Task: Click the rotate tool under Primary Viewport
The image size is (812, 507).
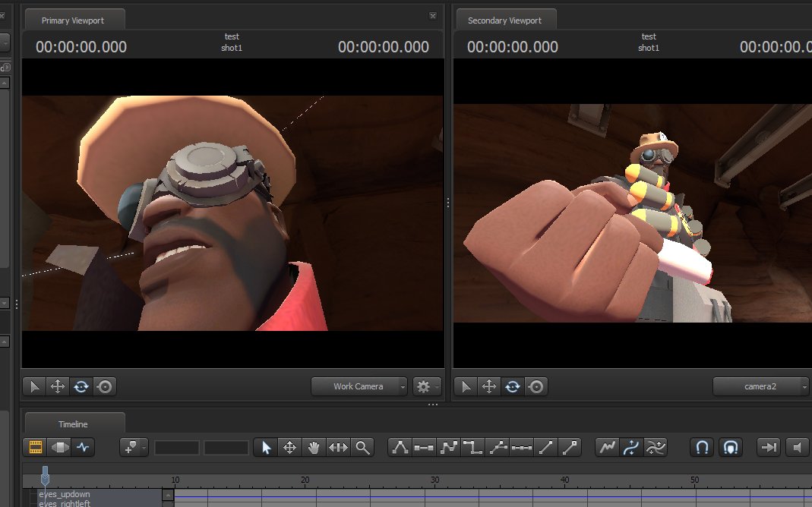Action: click(81, 386)
